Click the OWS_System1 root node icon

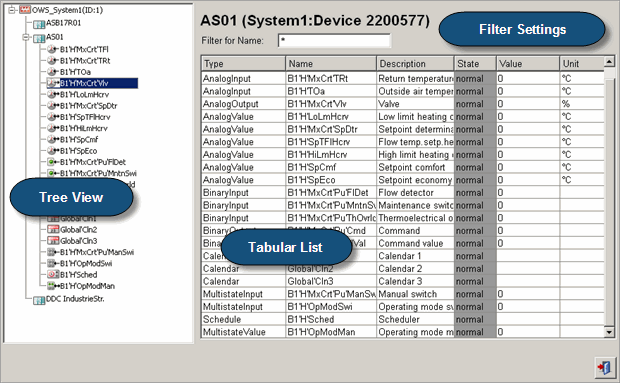(x=25, y=10)
